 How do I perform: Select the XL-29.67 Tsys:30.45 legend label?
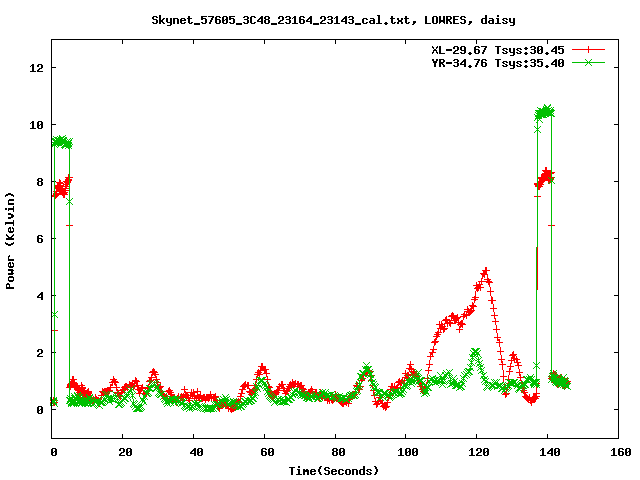point(498,50)
